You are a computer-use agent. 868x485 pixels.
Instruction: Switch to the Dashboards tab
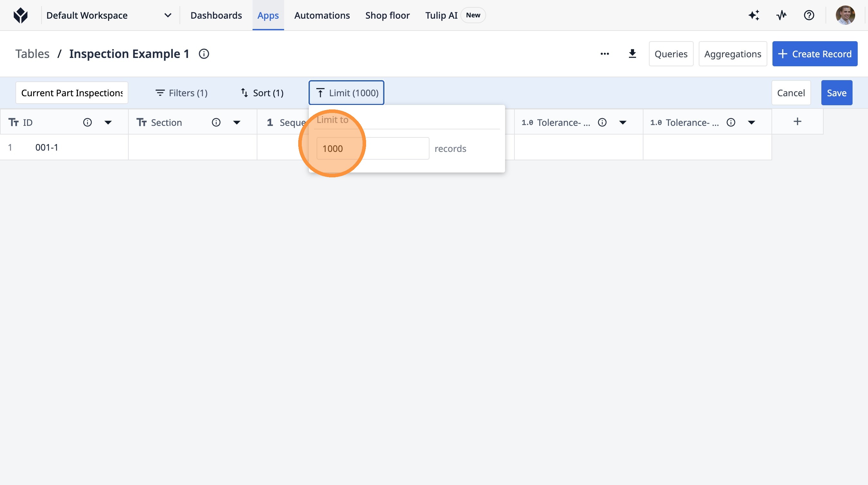pyautogui.click(x=216, y=15)
